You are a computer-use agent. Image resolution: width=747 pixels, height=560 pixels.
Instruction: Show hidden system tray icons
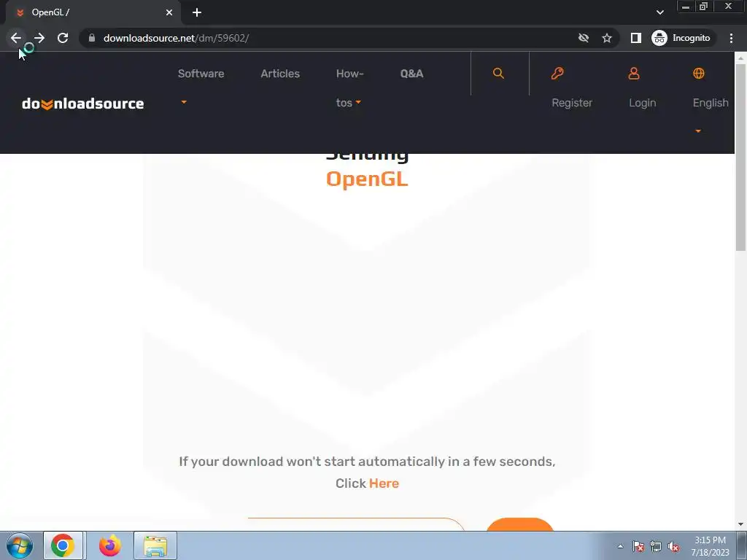(x=620, y=546)
